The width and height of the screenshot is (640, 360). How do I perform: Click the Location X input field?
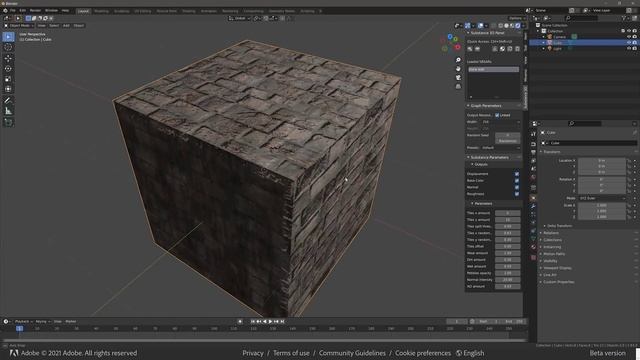pyautogui.click(x=602, y=160)
